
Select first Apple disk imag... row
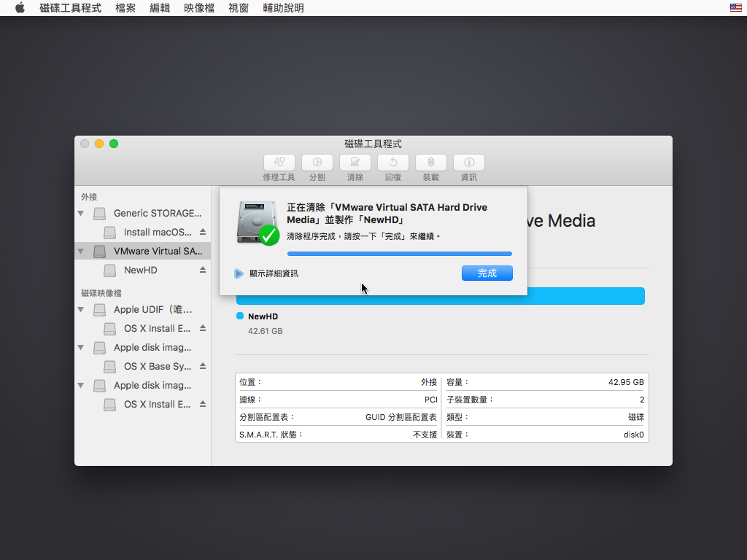[142, 348]
